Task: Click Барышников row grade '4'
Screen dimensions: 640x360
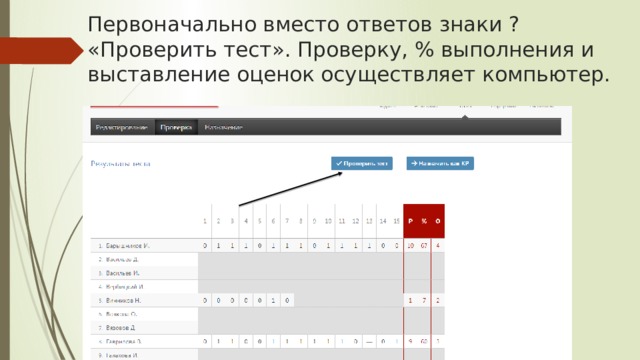Action: click(x=438, y=246)
